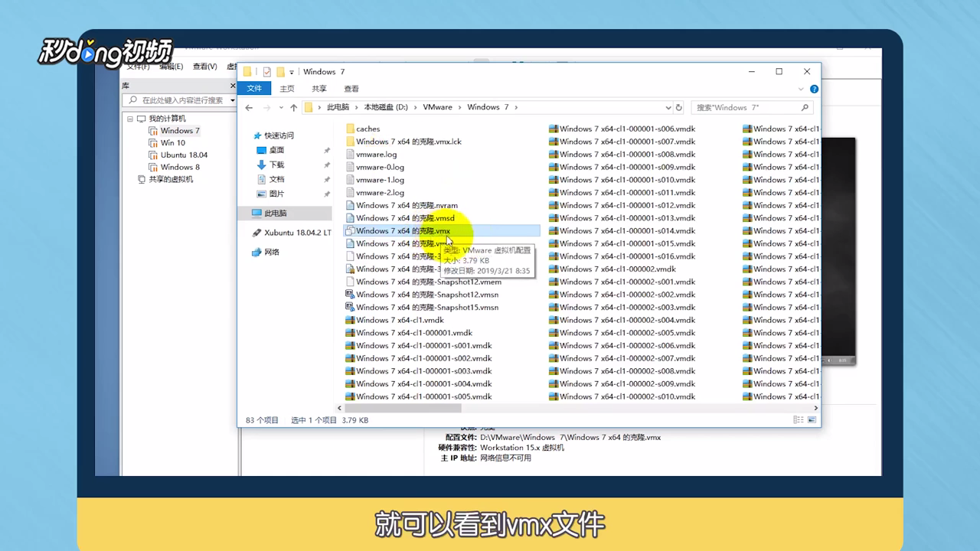This screenshot has width=980, height=551.
Task: Open the 查看 ribbon tab
Action: [x=351, y=89]
